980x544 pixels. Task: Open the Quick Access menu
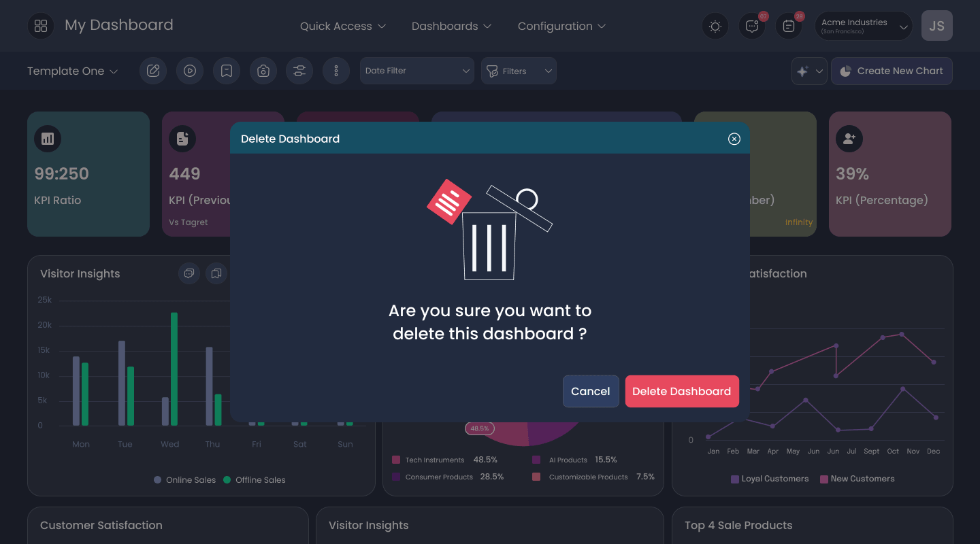click(343, 26)
